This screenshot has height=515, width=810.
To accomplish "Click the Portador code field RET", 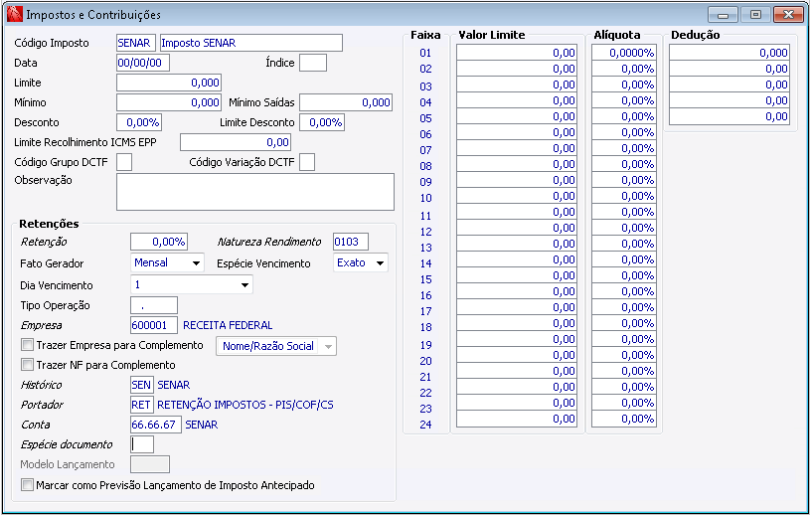I will pyautogui.click(x=142, y=404).
